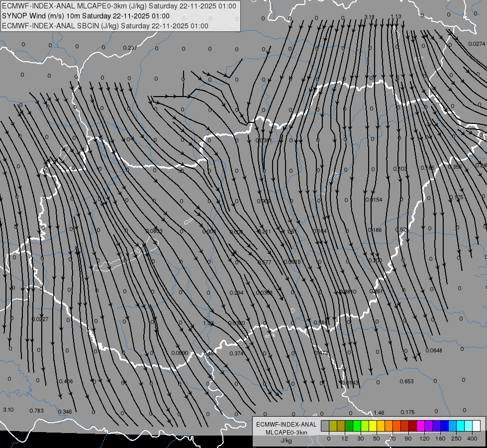Click the MLCAPE0-3km title line

[x=119, y=6]
